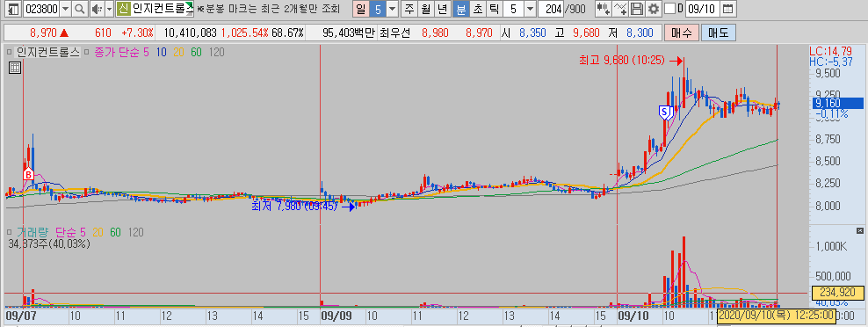Click the 최고 9,680 (10:25) annotation
This screenshot has width=868, height=327.
tap(622, 61)
